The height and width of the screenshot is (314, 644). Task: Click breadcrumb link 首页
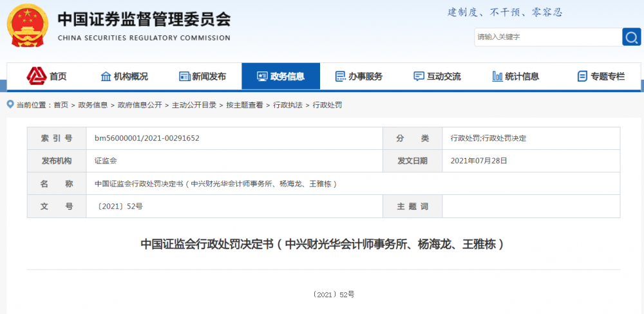(61, 105)
